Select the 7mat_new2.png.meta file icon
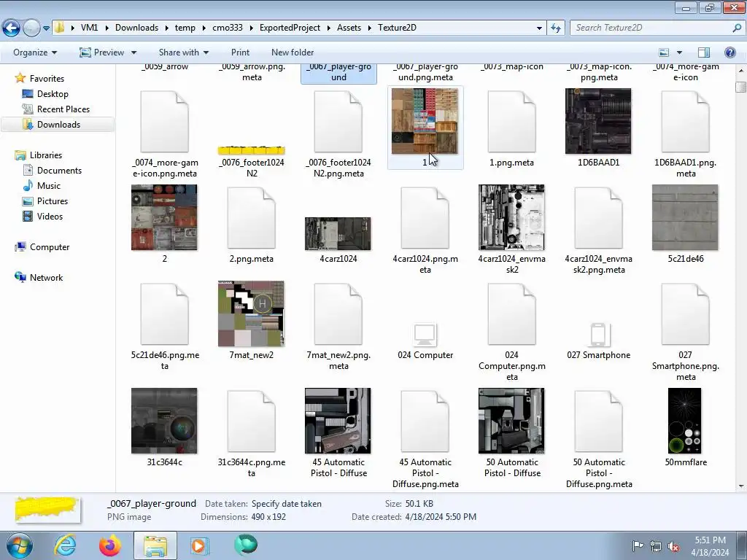 338,314
